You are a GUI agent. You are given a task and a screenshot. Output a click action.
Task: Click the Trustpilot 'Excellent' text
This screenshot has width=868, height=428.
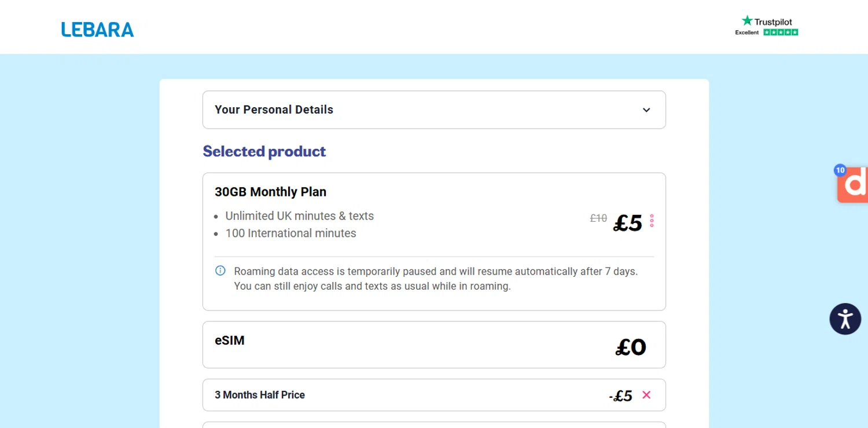pyautogui.click(x=746, y=32)
